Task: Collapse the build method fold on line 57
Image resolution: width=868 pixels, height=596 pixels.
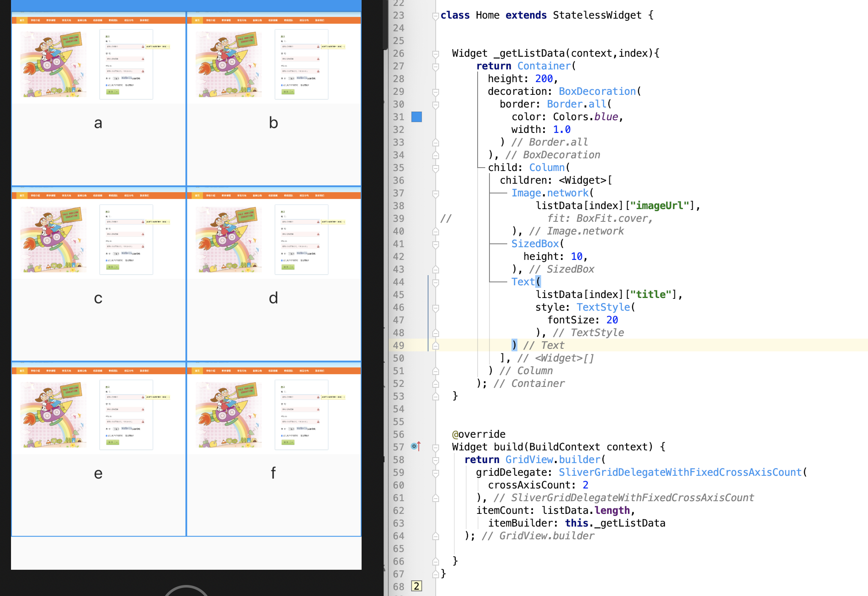Action: pyautogui.click(x=435, y=447)
